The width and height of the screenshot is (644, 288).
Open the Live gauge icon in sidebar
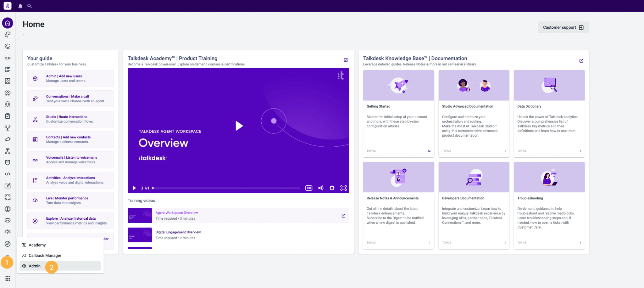tap(8, 232)
